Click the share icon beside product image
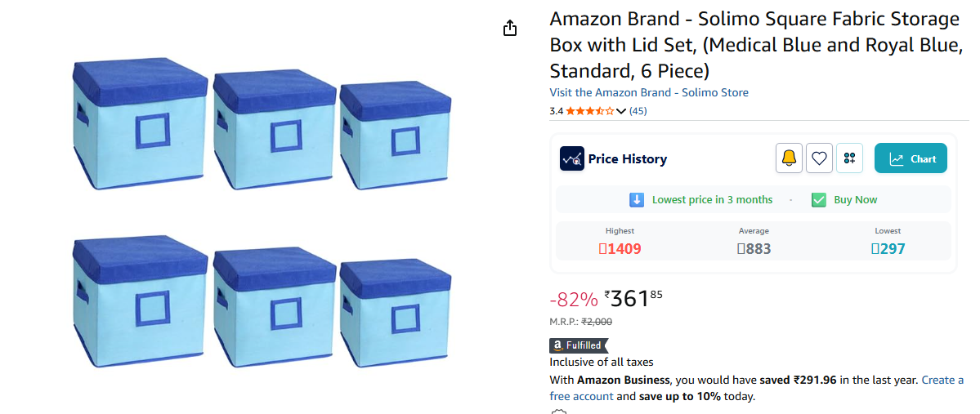980x414 pixels. coord(510,29)
